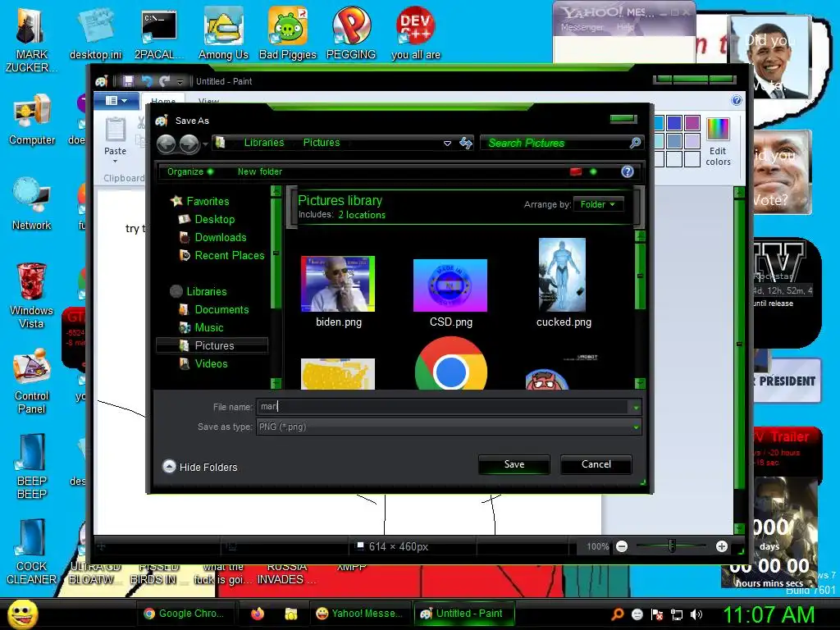Click Redo in Paint quick access toolbar
840x630 pixels.
coord(164,81)
